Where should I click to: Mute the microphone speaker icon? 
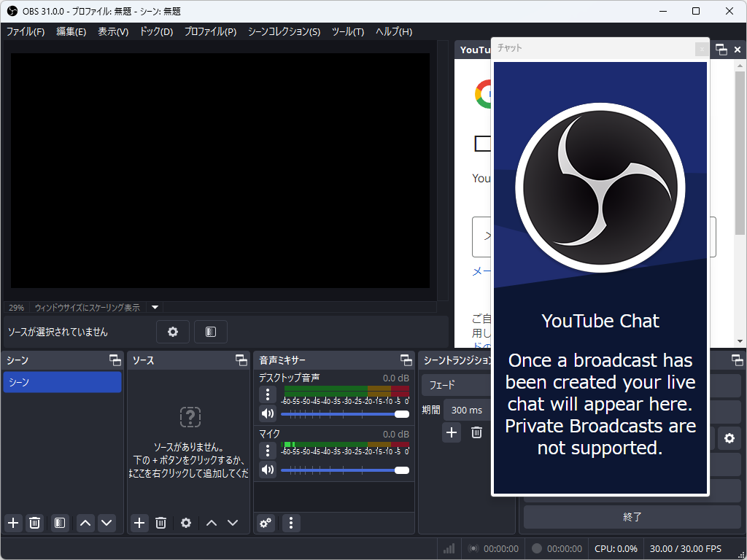pyautogui.click(x=268, y=470)
